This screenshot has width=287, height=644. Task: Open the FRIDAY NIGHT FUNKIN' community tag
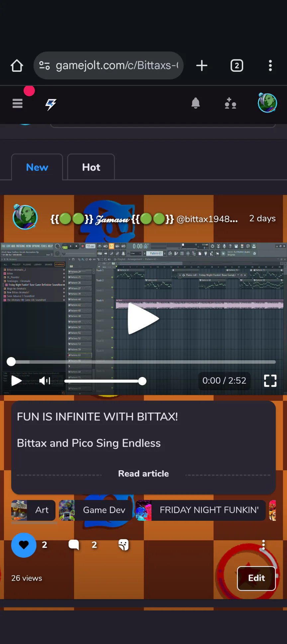click(x=201, y=510)
